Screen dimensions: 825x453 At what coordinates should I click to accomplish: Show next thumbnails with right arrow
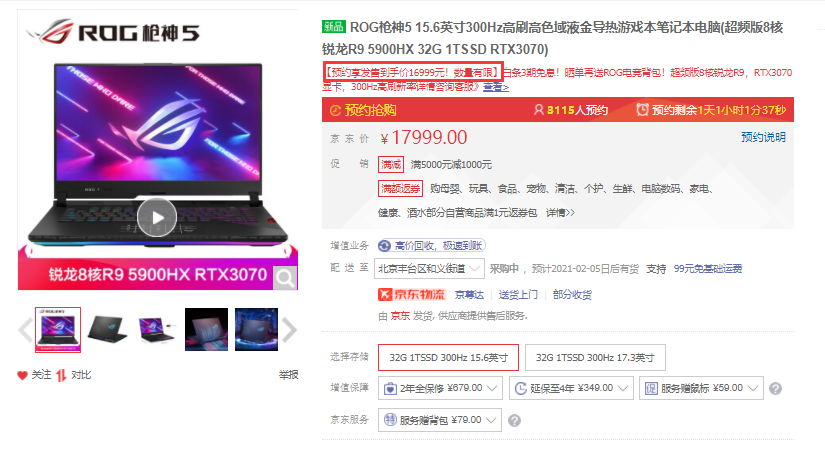289,330
